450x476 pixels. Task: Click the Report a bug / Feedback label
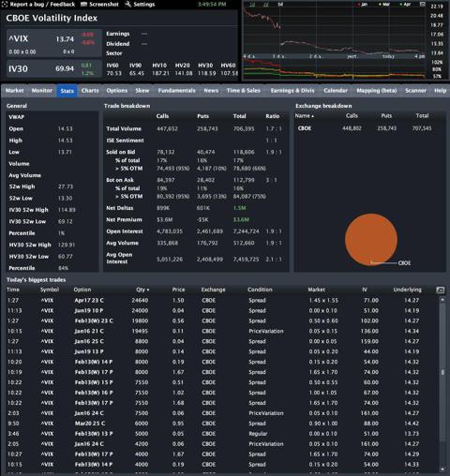point(42,5)
